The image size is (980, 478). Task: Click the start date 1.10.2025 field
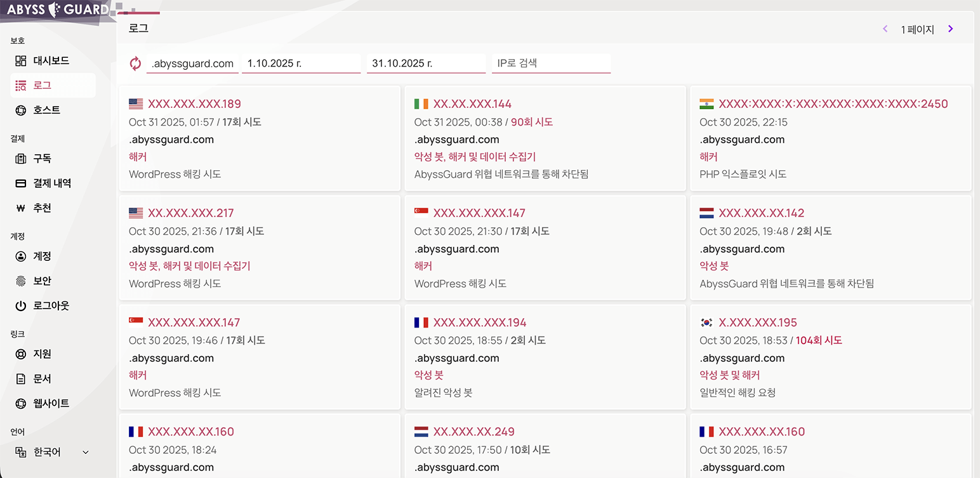tap(301, 63)
